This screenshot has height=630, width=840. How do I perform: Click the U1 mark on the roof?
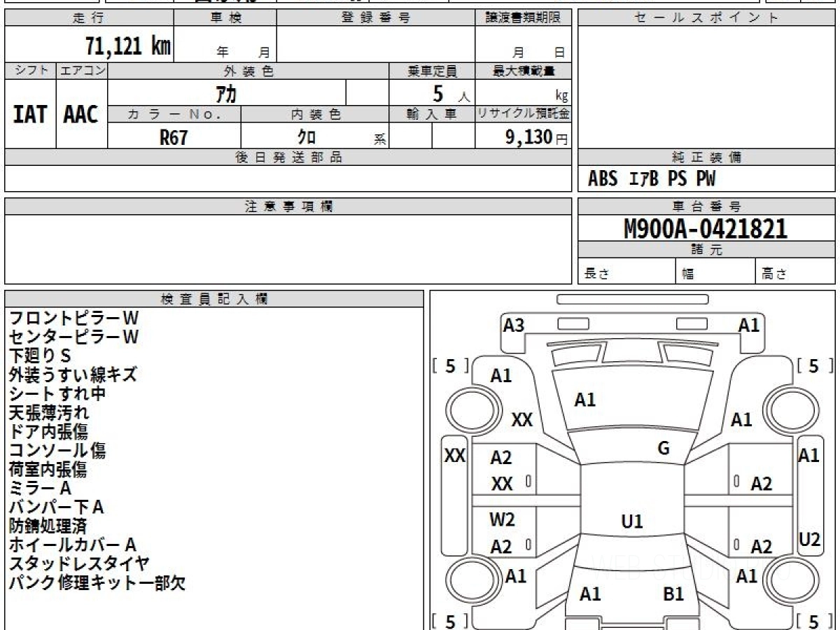tap(632, 521)
